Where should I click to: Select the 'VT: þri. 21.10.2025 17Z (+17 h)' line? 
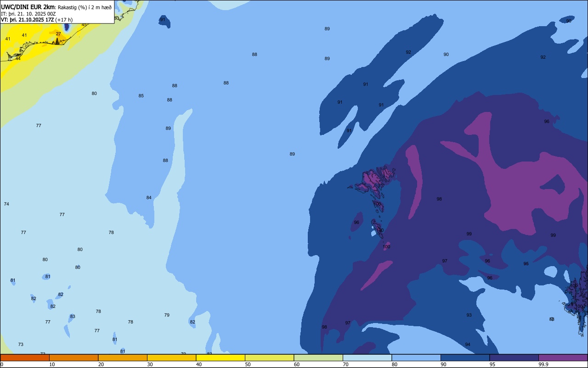pyautogui.click(x=37, y=20)
